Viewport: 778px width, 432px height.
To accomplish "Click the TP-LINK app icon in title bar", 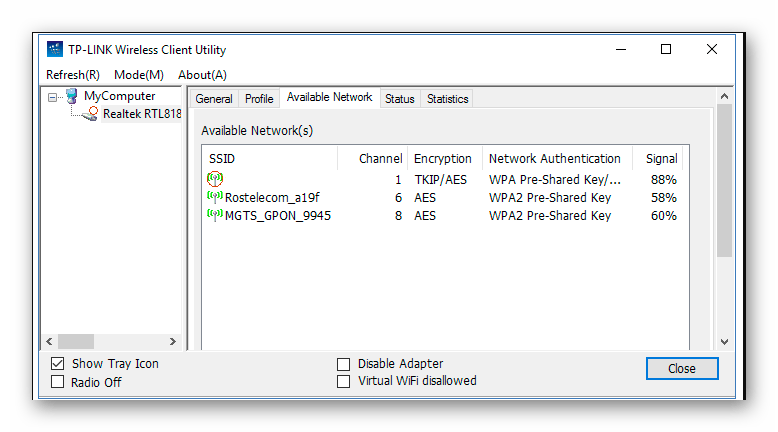I will point(55,49).
